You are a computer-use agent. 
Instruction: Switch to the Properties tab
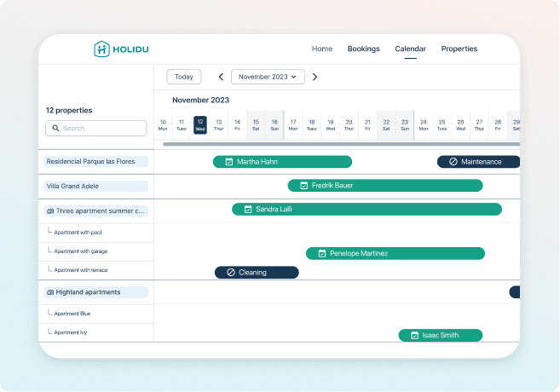[x=459, y=49]
